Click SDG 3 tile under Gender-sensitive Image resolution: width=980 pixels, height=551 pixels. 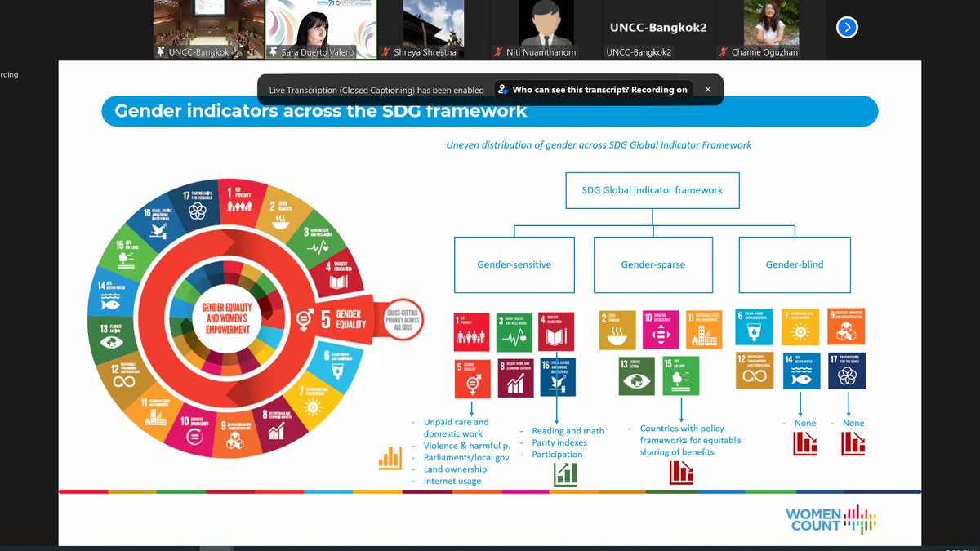click(x=516, y=331)
